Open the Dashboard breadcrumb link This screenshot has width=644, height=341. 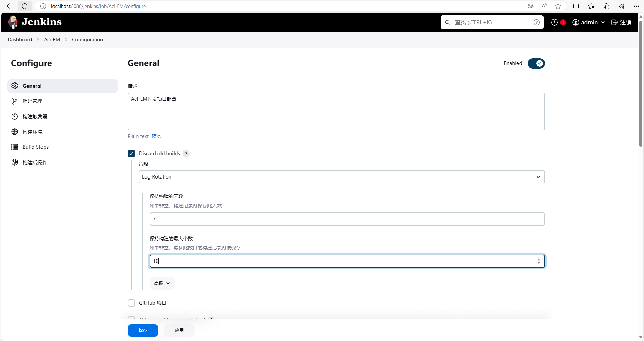click(x=20, y=40)
